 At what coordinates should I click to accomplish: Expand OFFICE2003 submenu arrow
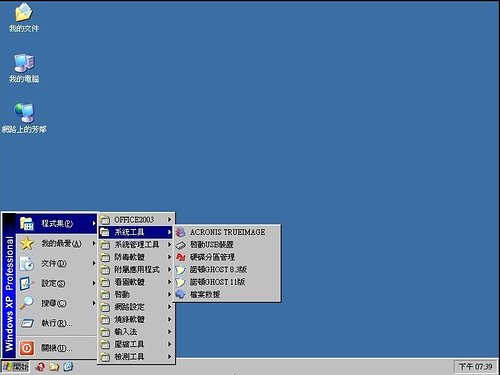(x=169, y=220)
